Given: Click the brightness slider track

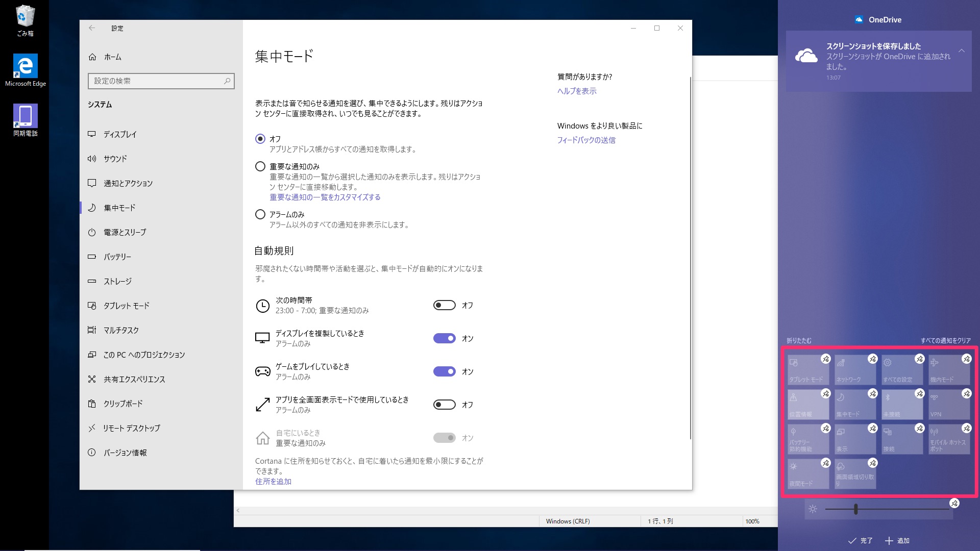Looking at the screenshot, I should click(x=887, y=509).
